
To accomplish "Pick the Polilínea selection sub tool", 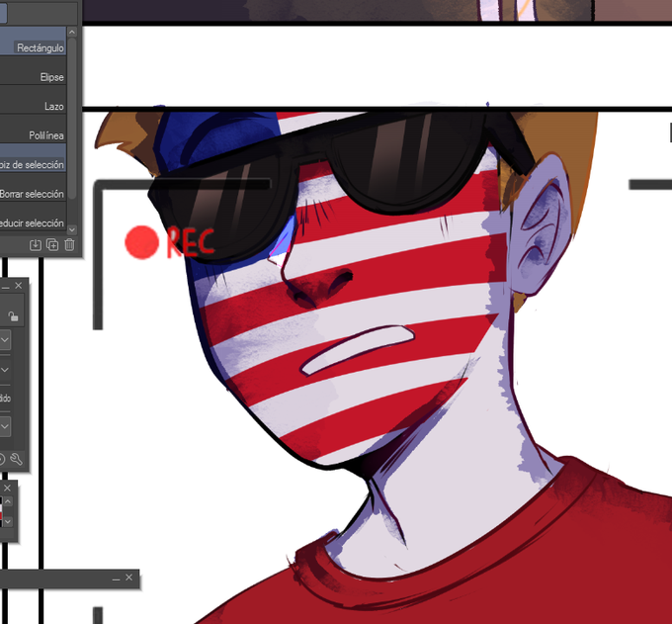I will [33, 129].
